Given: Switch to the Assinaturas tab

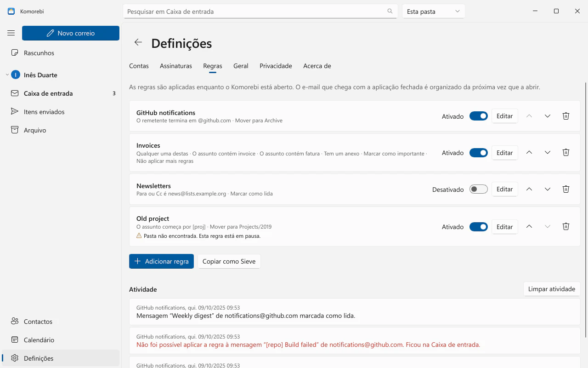Looking at the screenshot, I should (x=176, y=66).
